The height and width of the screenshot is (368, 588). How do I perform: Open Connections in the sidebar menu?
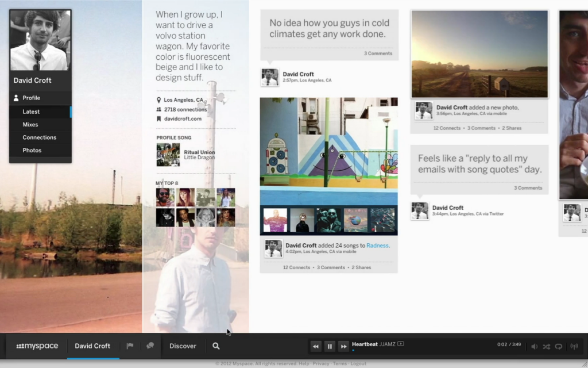coord(41,137)
